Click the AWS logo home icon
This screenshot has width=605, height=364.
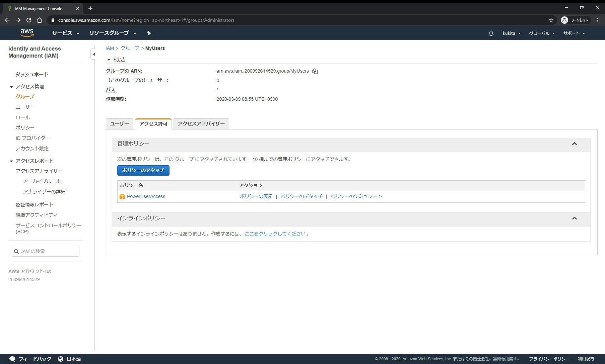pos(27,33)
